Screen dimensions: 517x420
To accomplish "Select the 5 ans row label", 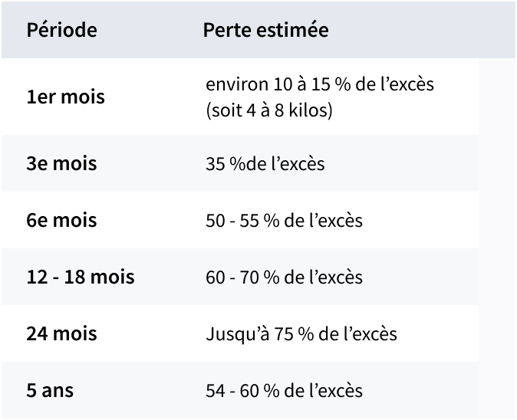I will (x=50, y=390).
